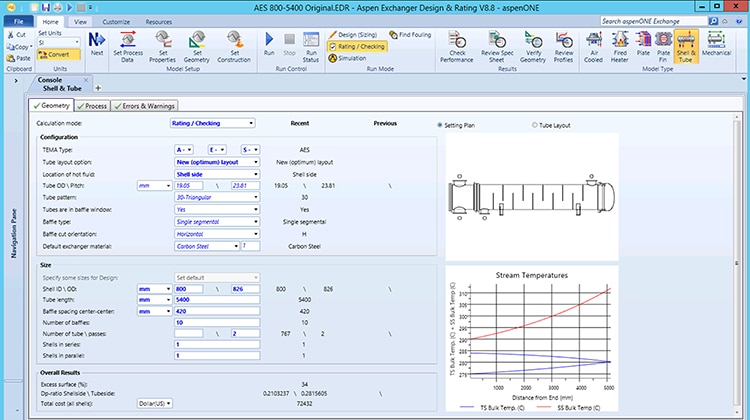Image resolution: width=750 pixels, height=420 pixels.
Task: Click the exchanger setting plan drawing
Action: 532,197
